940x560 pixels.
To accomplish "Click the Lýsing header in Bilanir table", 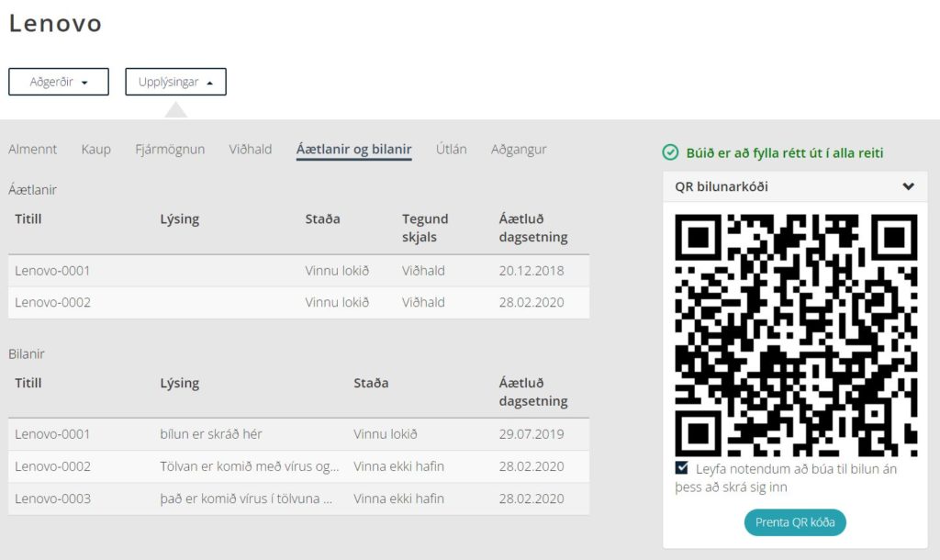I will [179, 383].
